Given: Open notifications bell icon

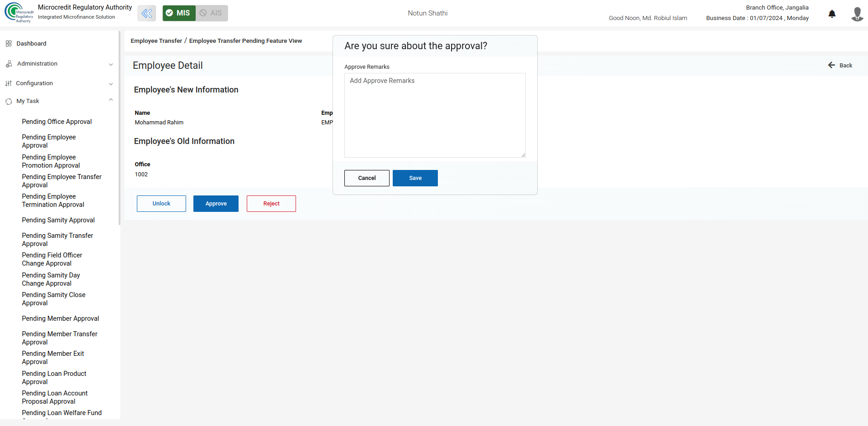Looking at the screenshot, I should point(832,14).
